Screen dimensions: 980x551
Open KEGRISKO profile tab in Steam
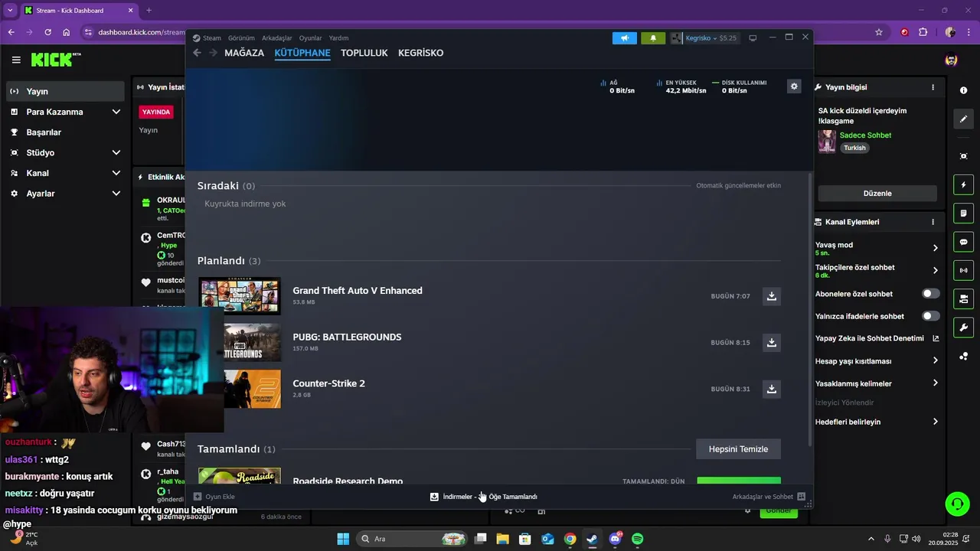(420, 53)
